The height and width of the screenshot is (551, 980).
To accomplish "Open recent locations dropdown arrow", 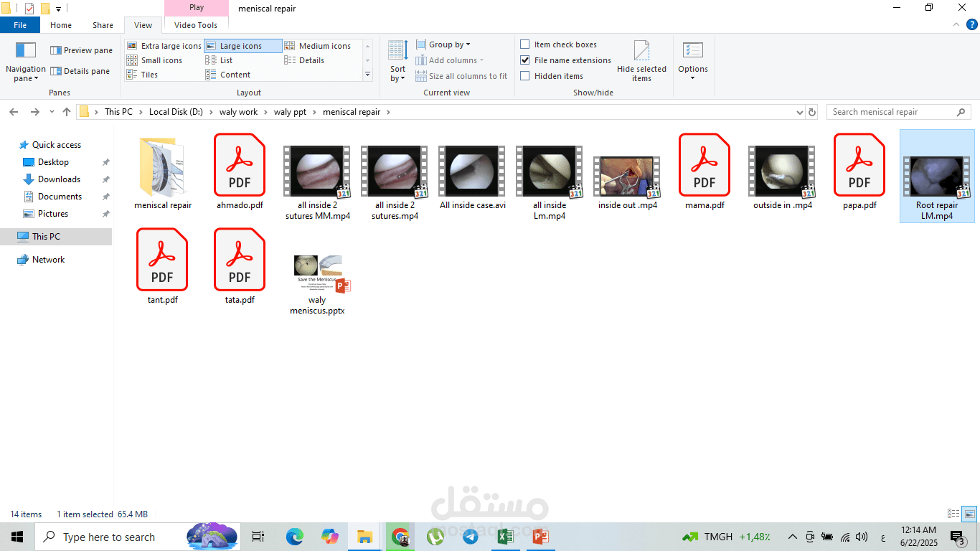I will (52, 112).
